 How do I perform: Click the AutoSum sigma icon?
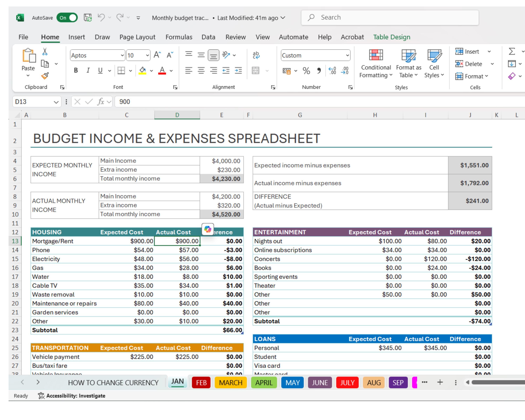point(512,51)
